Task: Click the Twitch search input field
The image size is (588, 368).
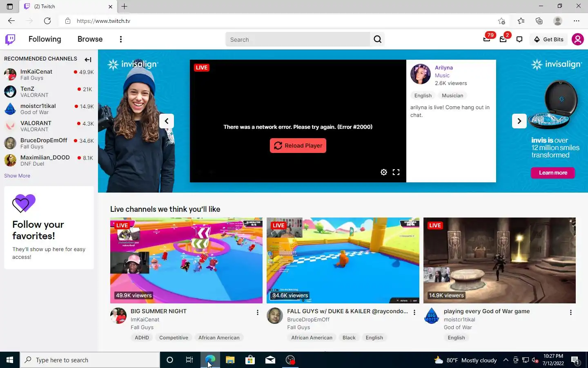Action: click(298, 40)
